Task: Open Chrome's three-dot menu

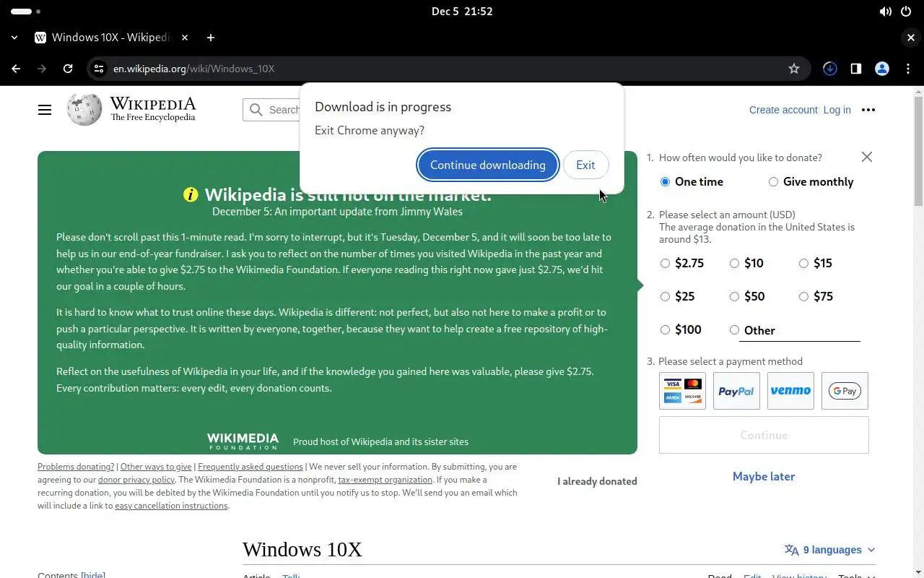Action: [x=908, y=69]
